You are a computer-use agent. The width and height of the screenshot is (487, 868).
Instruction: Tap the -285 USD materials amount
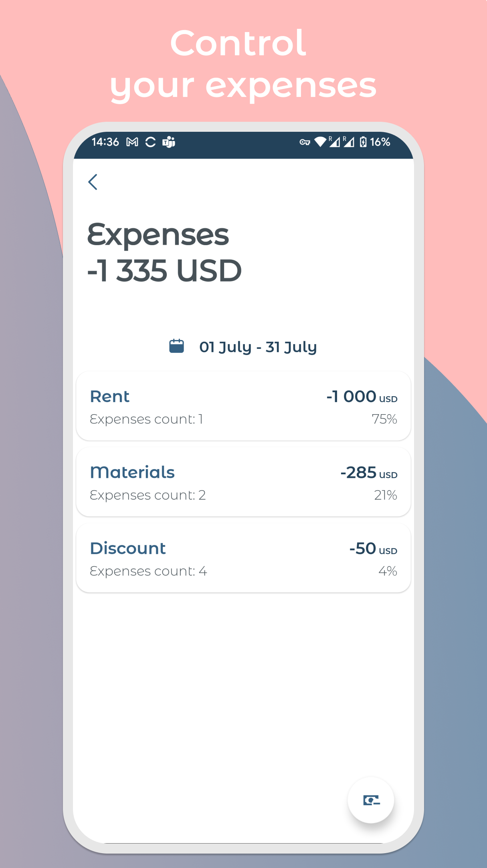369,473
